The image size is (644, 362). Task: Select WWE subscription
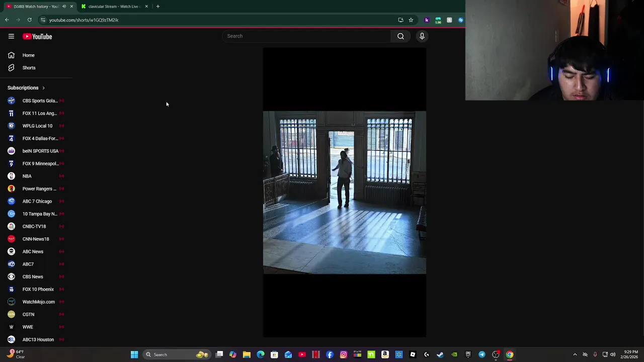36,327
